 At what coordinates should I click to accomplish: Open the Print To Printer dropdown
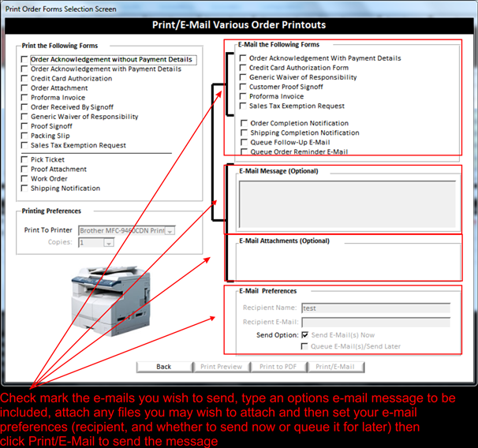(x=168, y=230)
